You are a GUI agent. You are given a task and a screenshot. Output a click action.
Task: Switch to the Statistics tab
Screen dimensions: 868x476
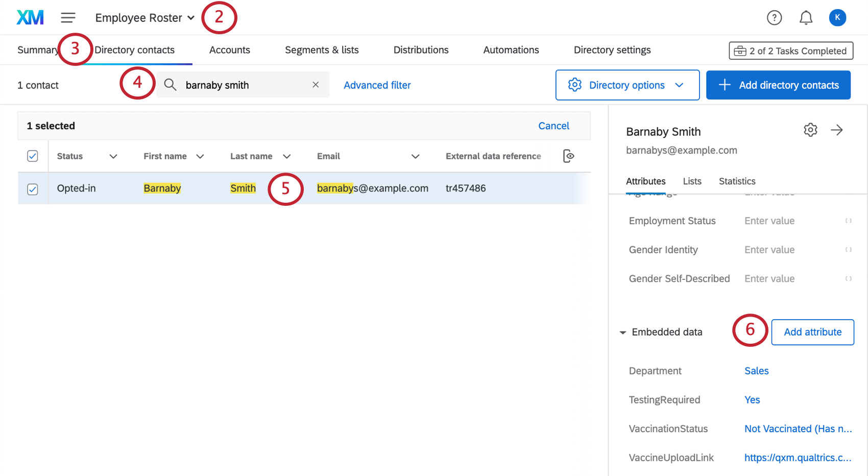point(737,181)
